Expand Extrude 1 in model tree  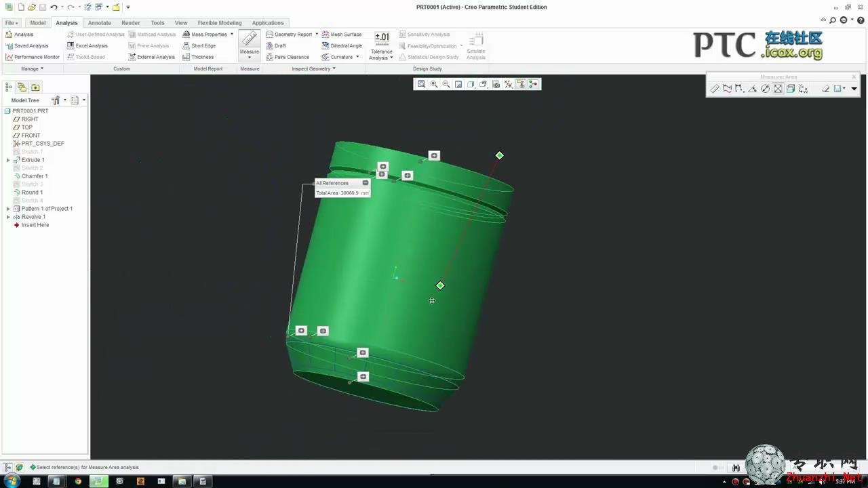pos(8,160)
